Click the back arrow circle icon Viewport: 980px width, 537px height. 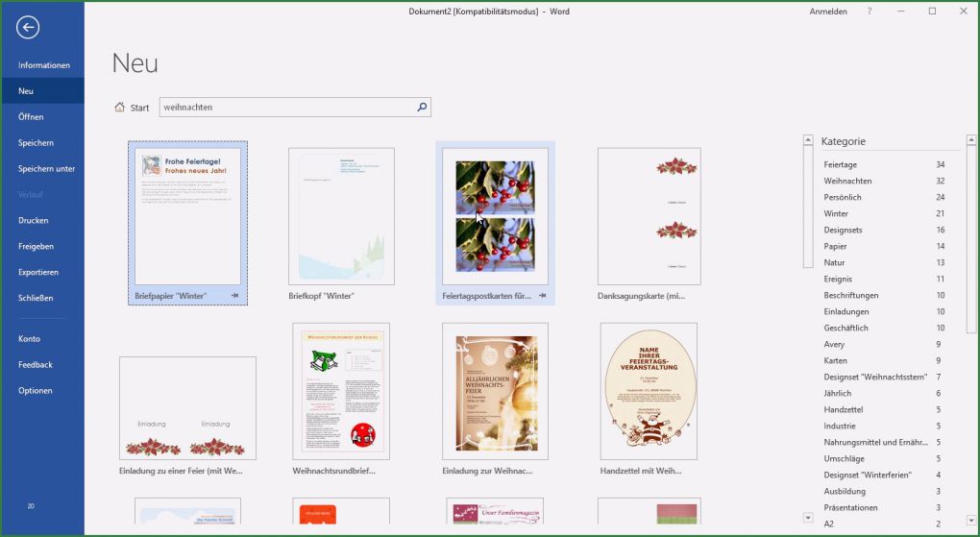click(28, 28)
